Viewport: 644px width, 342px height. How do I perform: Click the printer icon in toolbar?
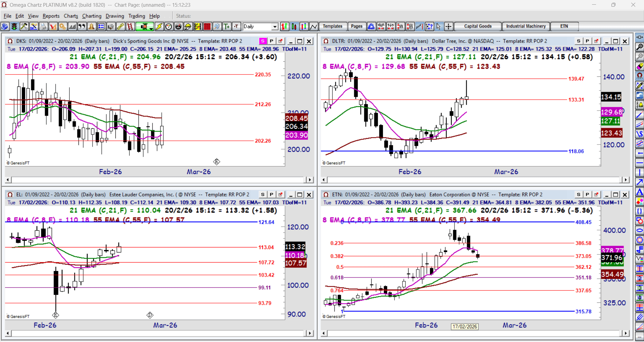click(x=43, y=26)
